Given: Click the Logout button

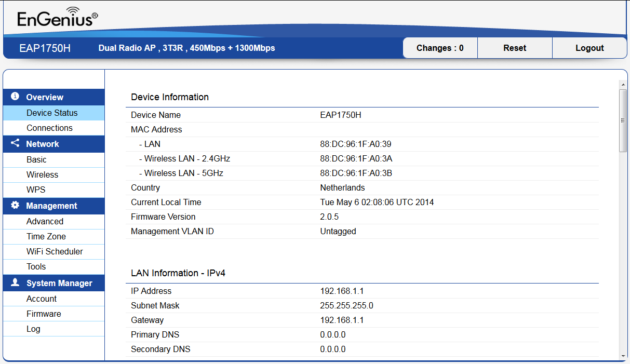Looking at the screenshot, I should (x=589, y=48).
